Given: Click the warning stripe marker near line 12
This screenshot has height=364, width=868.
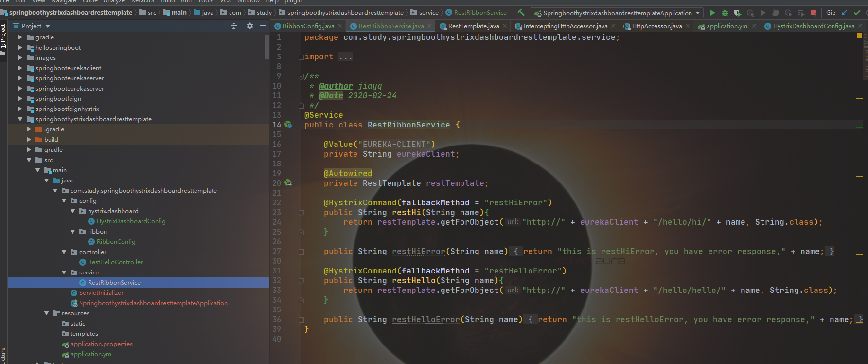Looking at the screenshot, I should click(859, 99).
